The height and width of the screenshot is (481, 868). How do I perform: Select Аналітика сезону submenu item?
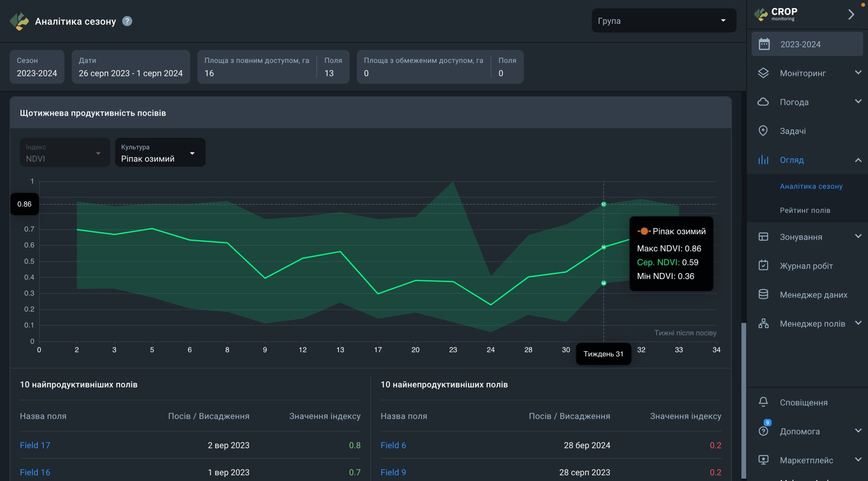point(811,186)
